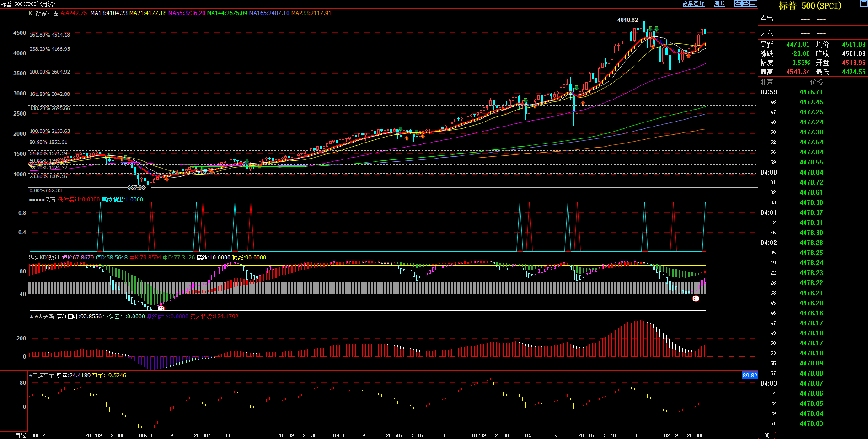
Task: Click the 261.80% Fibonacci level label
Action: click(50, 35)
